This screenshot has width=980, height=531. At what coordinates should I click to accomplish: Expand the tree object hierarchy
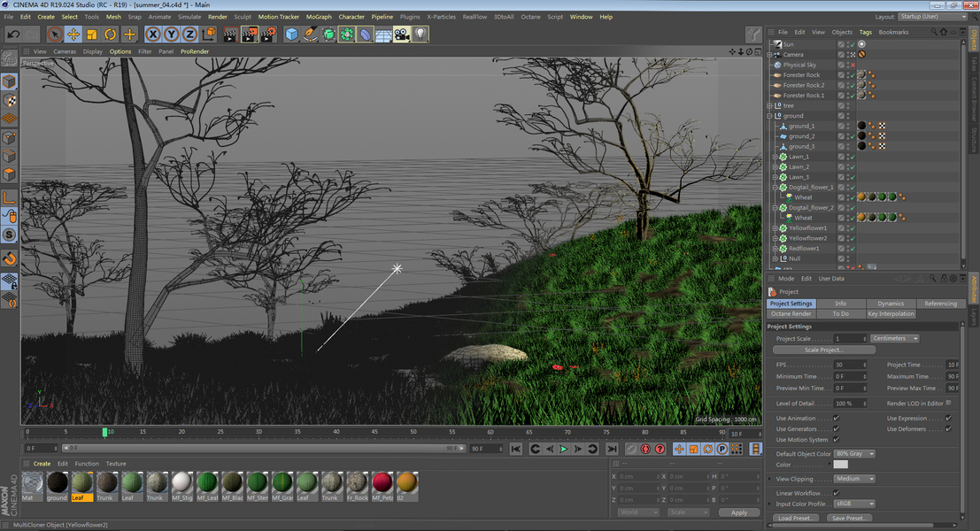point(770,105)
